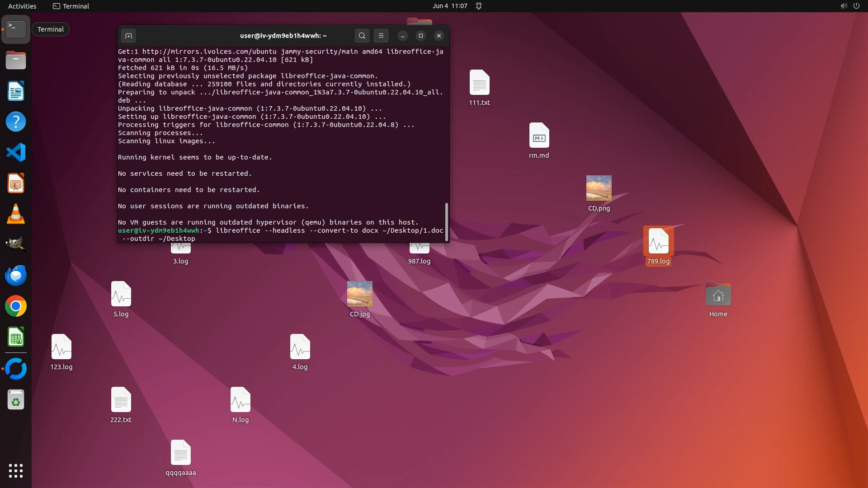868x488 pixels.
Task: Click the Activities button in top bar
Action: 22,6
